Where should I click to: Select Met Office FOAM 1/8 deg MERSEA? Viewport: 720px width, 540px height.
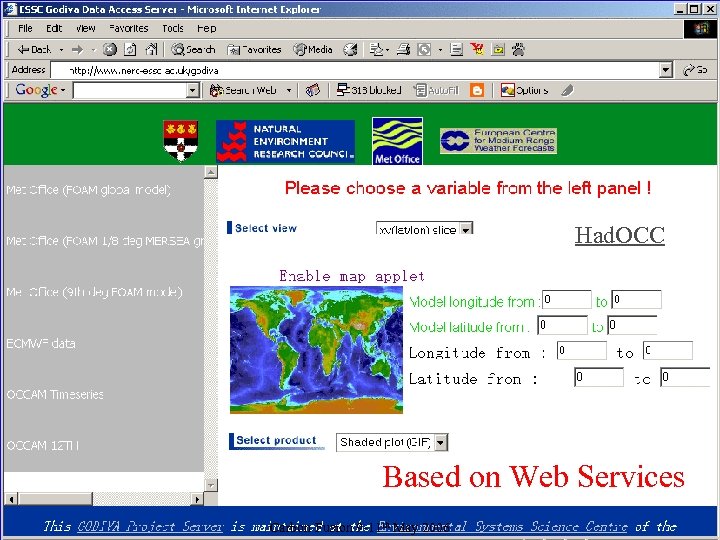[x=105, y=241]
